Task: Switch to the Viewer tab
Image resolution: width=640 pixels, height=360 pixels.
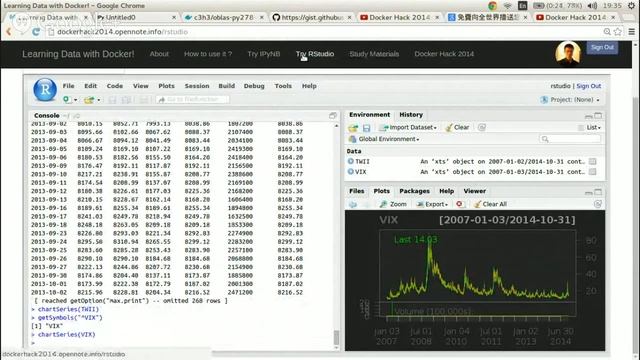Action: [x=474, y=191]
